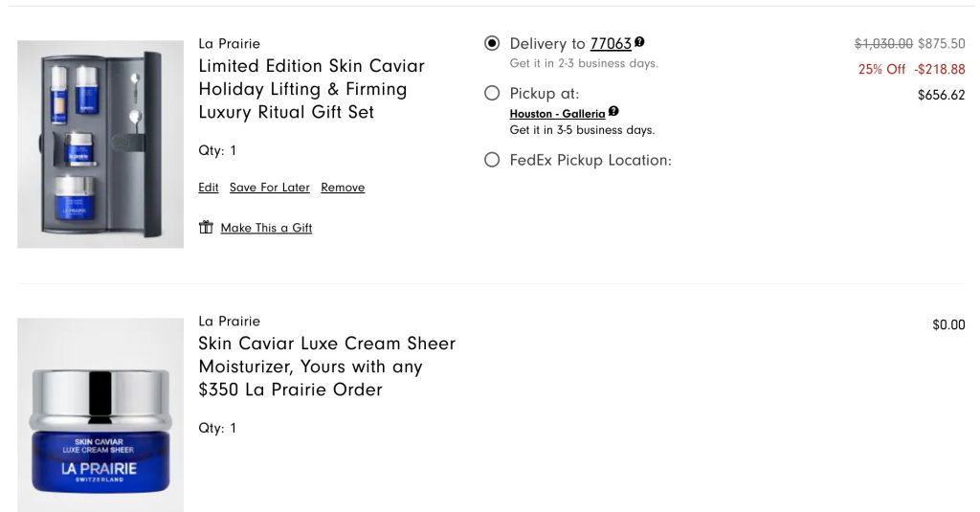The height and width of the screenshot is (512, 980).
Task: Click the La Prairie brand above the moisturizer
Action: click(x=229, y=322)
